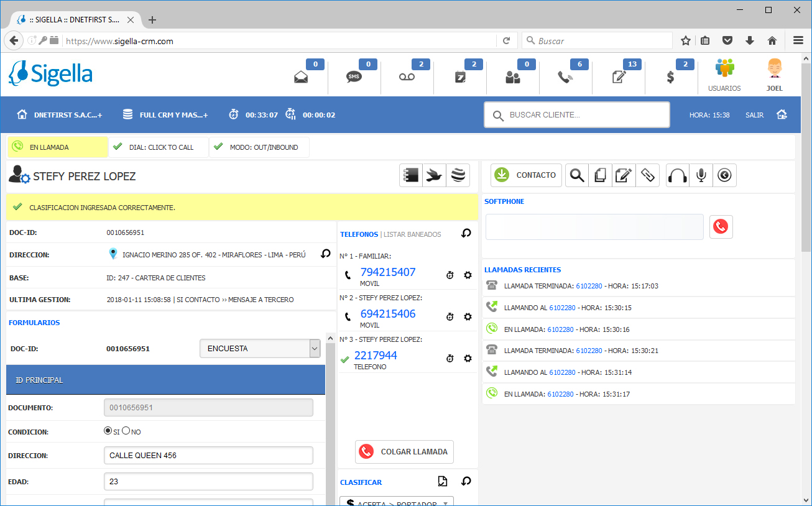Image resolution: width=812 pixels, height=506 pixels.
Task: Click the magnifier search icon beside CONTACTO
Action: point(577,175)
